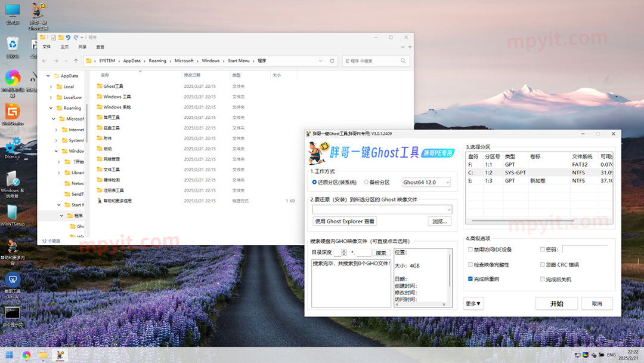Open File Explorer from the taskbar
This screenshot has width=644, height=363.
click(43, 355)
